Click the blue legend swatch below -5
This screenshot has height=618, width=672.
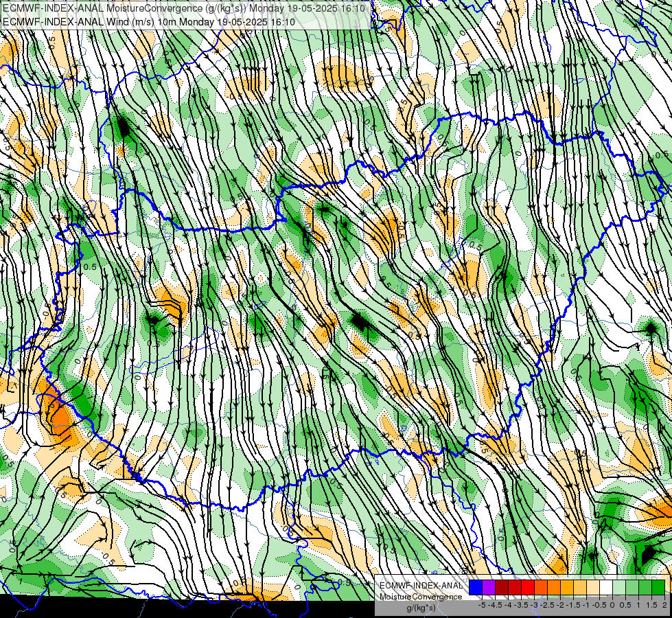click(476, 588)
